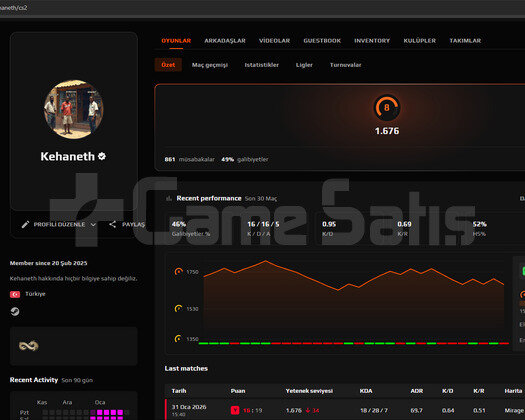Open the OYUNLAR tab

pyautogui.click(x=176, y=41)
